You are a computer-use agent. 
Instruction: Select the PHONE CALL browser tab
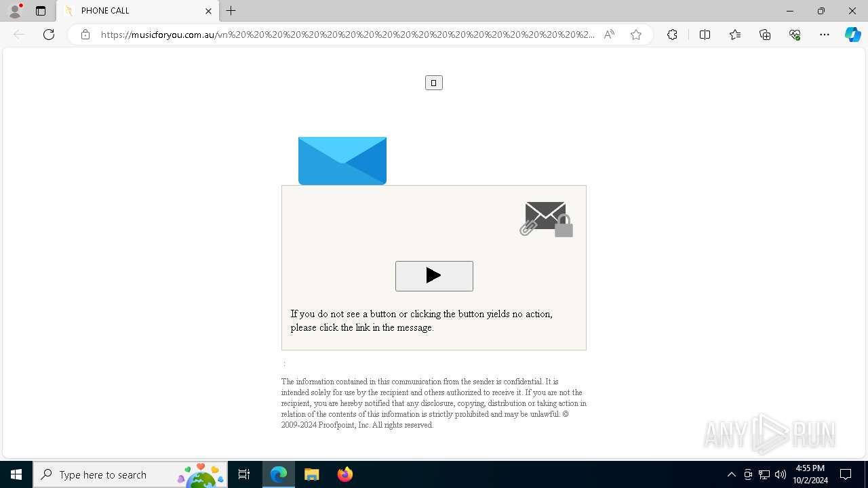click(x=138, y=11)
